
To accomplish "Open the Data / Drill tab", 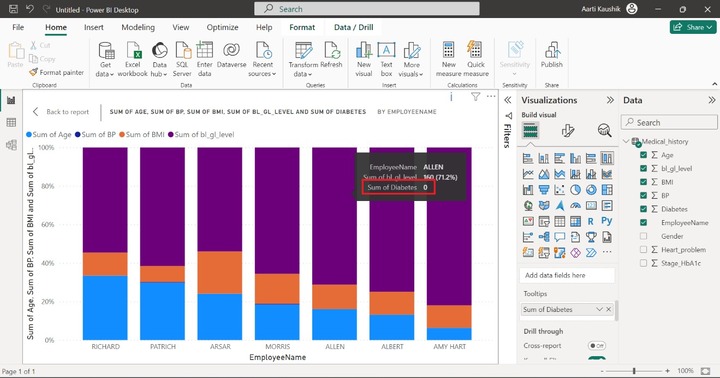I will (x=353, y=27).
